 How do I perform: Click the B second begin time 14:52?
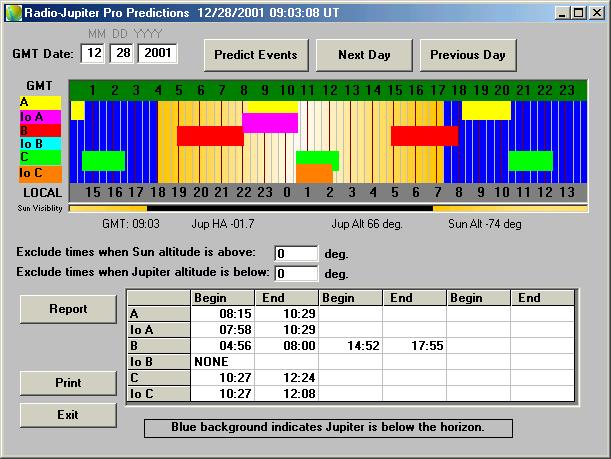point(351,346)
